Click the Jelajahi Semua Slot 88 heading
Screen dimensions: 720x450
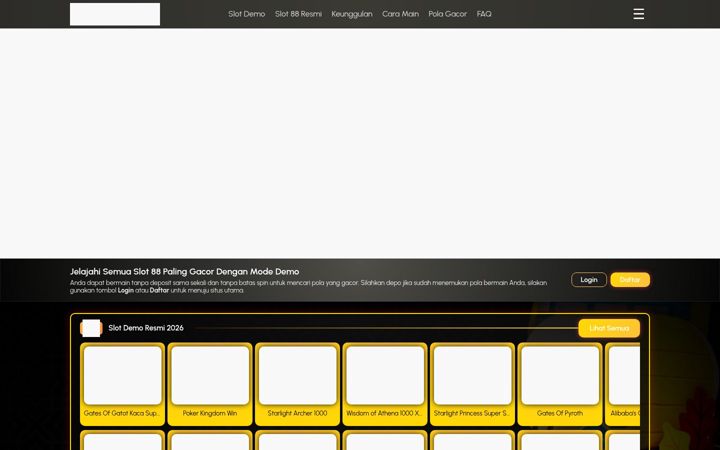184,272
